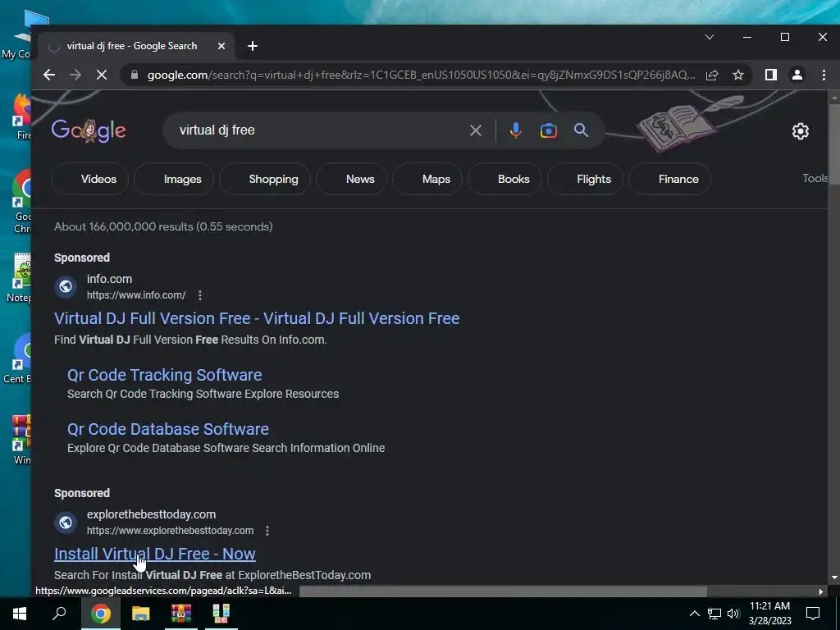Open the network tray icon
Screen dimensions: 840x630
(714, 614)
